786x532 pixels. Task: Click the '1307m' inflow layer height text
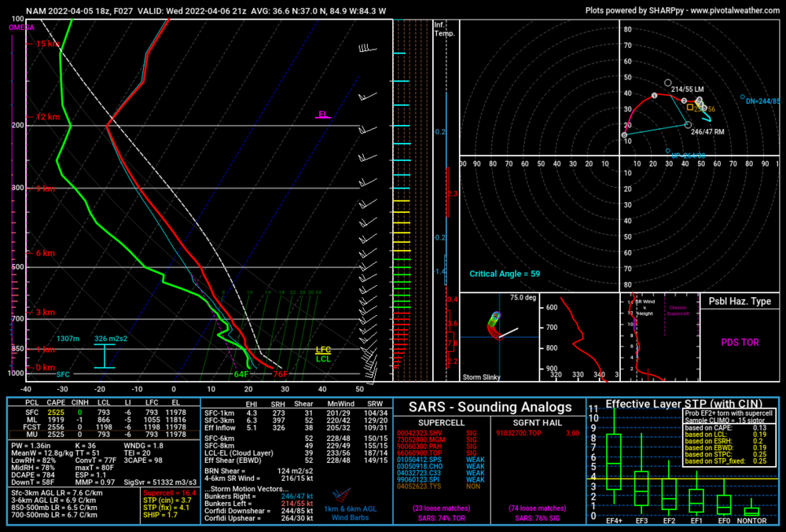[x=68, y=339]
